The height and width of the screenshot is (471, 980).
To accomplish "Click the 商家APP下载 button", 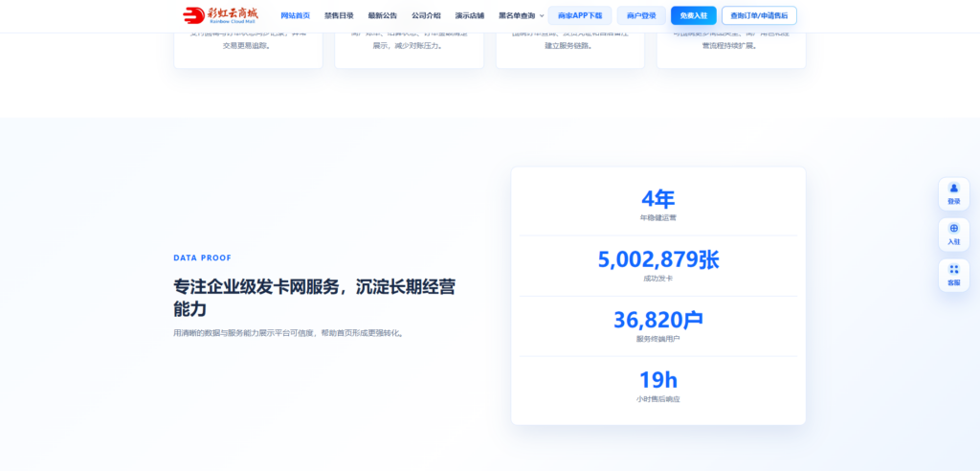I will pyautogui.click(x=580, y=15).
